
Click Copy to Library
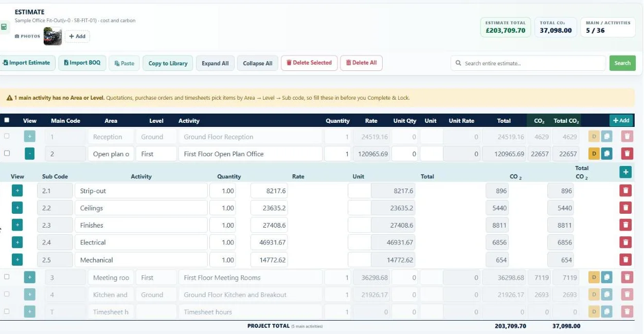[x=168, y=63]
